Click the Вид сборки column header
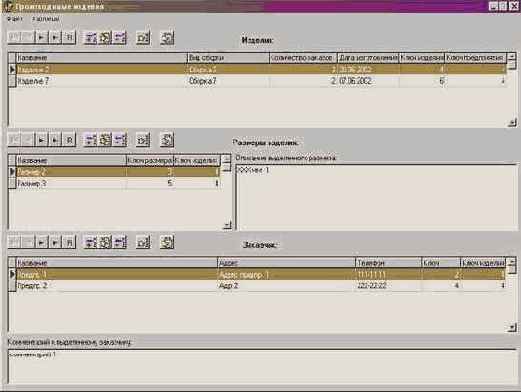521x392 pixels. point(228,58)
